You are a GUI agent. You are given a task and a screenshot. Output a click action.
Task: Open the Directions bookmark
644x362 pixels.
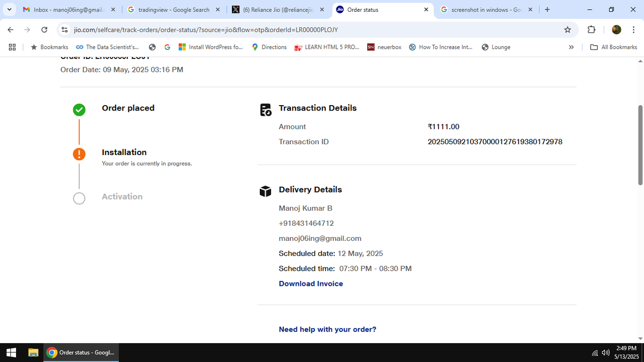click(269, 47)
